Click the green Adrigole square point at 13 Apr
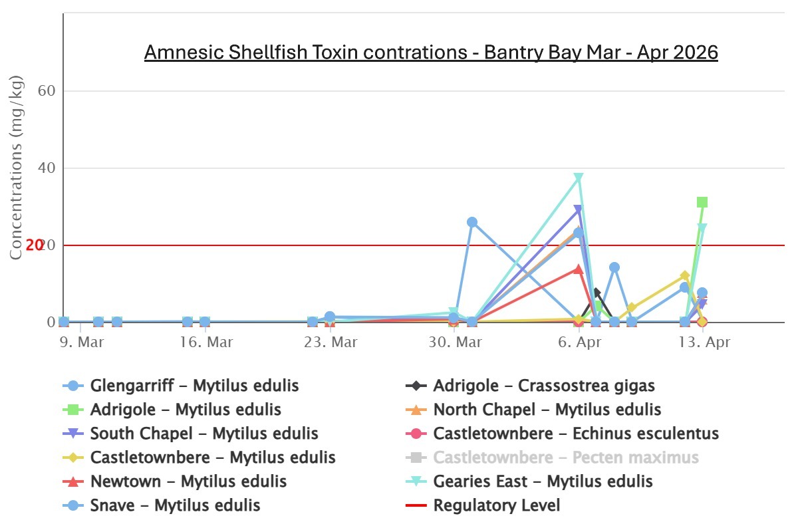Screen dimensions: 798x532 (x=702, y=202)
